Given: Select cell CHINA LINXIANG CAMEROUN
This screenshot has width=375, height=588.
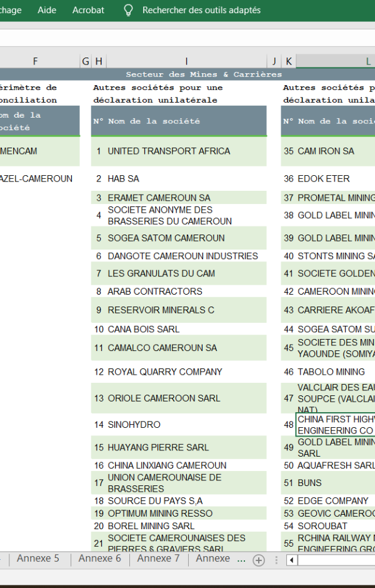Looking at the screenshot, I should click(x=187, y=465).
